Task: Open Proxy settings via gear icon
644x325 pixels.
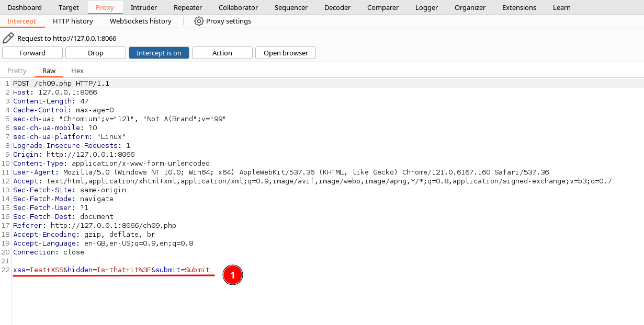Action: [x=199, y=21]
